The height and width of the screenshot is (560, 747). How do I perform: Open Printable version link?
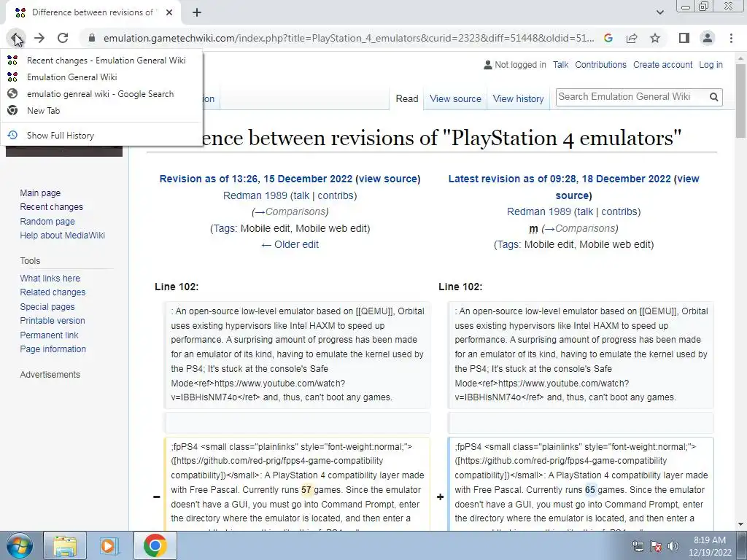pyautogui.click(x=53, y=321)
